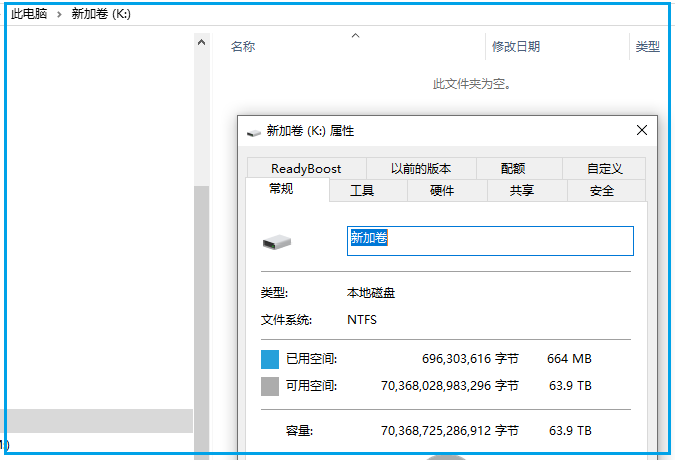Close the 新加卷 (K:) 属性 dialog
Image resolution: width=675 pixels, height=460 pixels.
pos(641,130)
